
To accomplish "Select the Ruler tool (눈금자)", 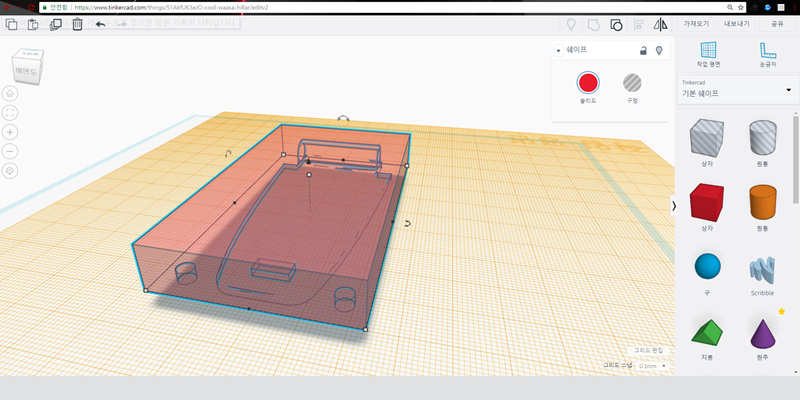I will pos(768,55).
